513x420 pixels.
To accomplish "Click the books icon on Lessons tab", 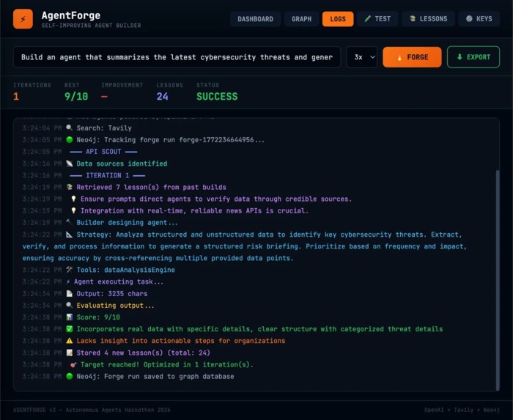I will (413, 18).
